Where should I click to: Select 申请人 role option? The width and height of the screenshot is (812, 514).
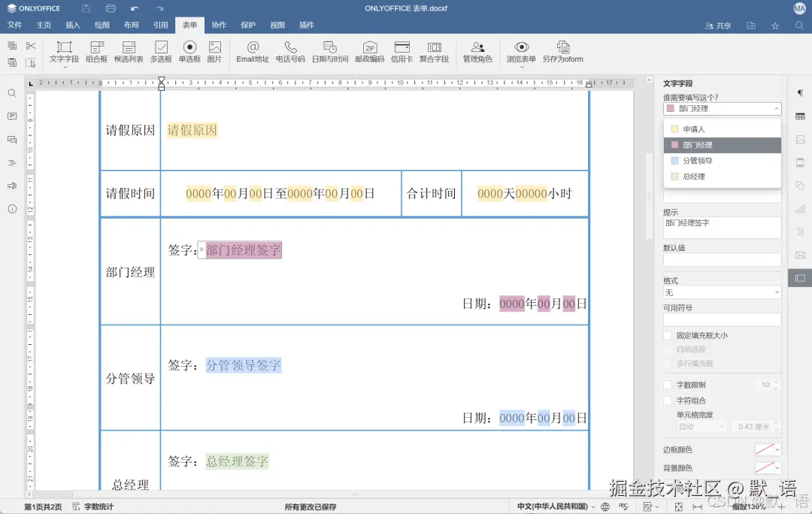click(x=722, y=129)
